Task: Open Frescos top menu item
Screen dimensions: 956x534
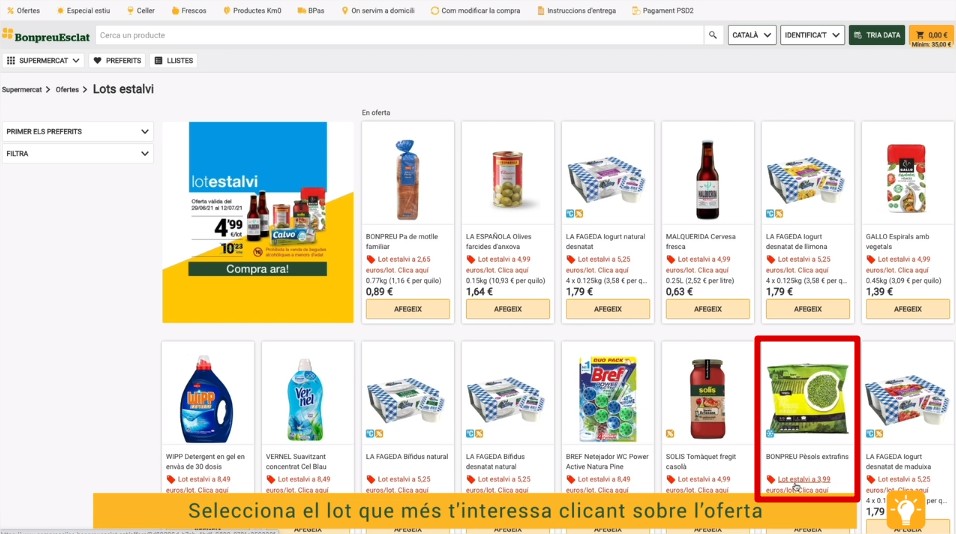Action: point(188,10)
